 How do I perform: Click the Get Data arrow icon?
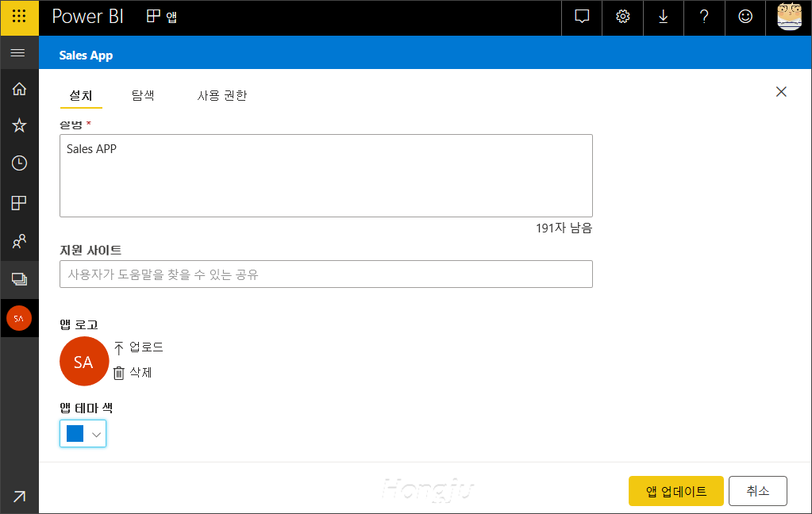tap(19, 497)
